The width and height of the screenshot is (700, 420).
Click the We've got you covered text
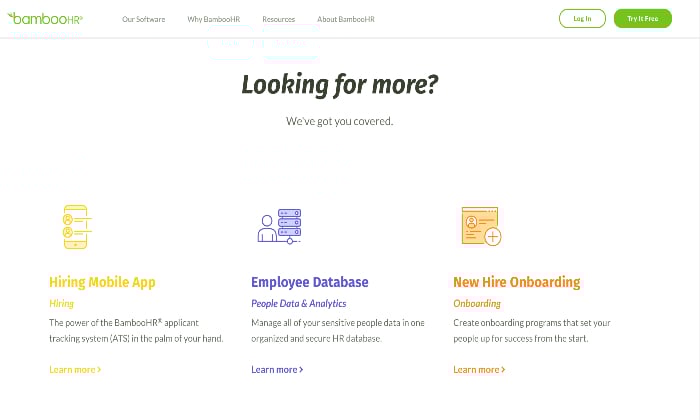(340, 121)
